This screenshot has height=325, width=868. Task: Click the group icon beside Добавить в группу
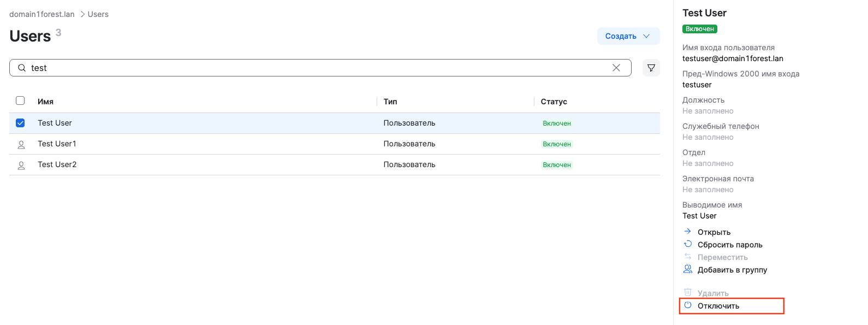(x=688, y=269)
